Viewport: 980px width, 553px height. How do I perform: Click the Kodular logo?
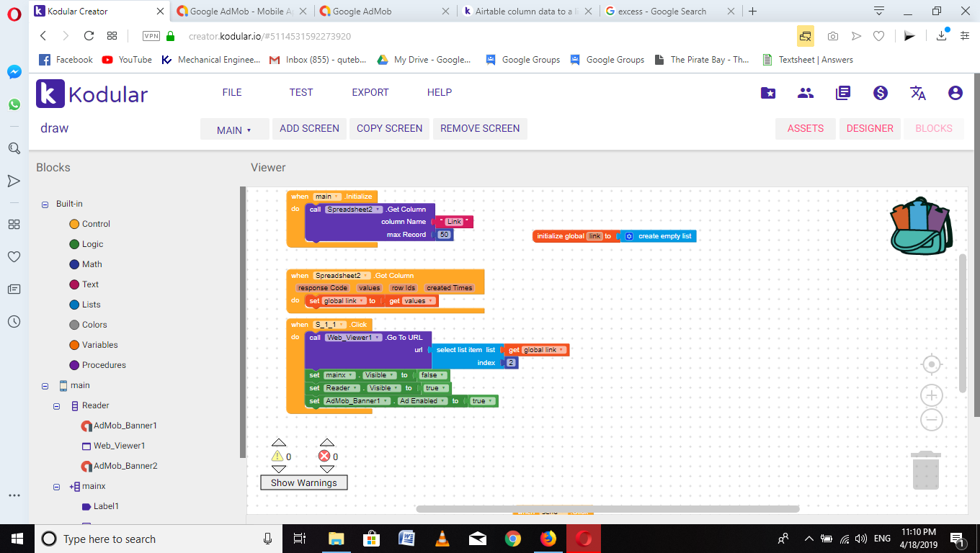(x=92, y=94)
